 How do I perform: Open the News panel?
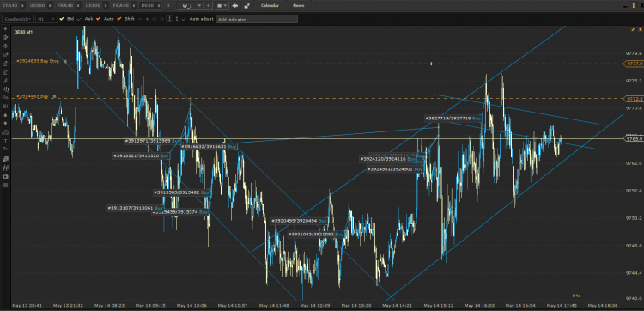299,6
